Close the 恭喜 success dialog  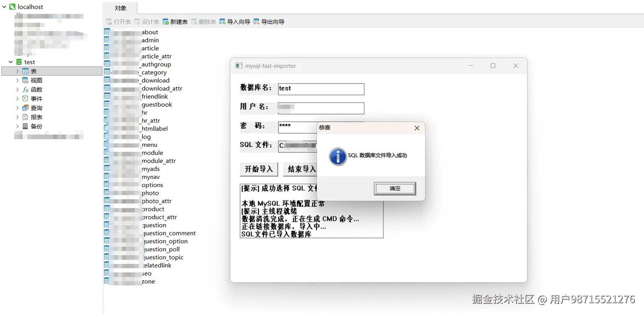[417, 128]
